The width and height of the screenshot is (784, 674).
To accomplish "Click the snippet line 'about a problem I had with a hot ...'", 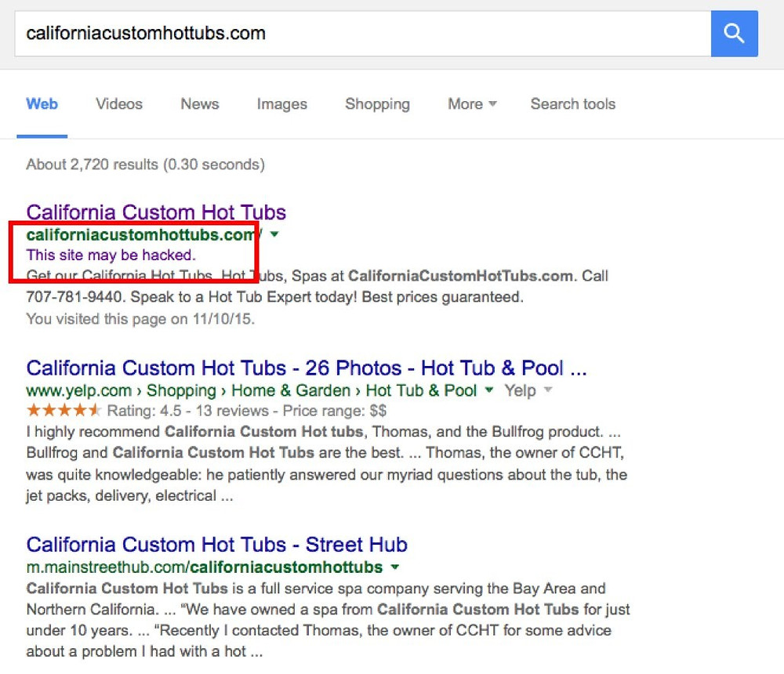I will click(144, 651).
